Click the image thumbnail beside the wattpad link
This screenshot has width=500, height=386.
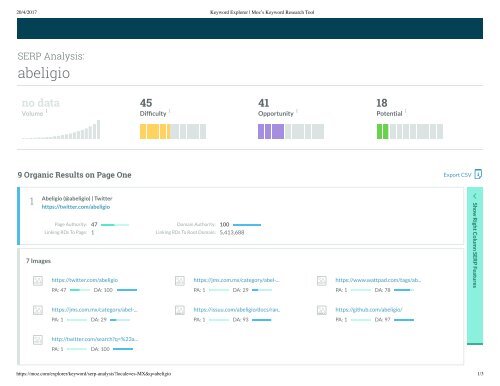pos(322,281)
